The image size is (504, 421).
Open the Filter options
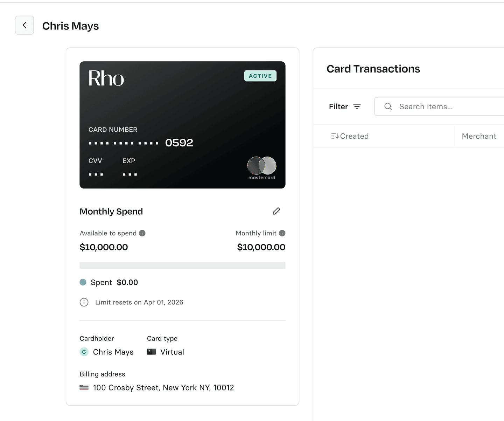[344, 106]
